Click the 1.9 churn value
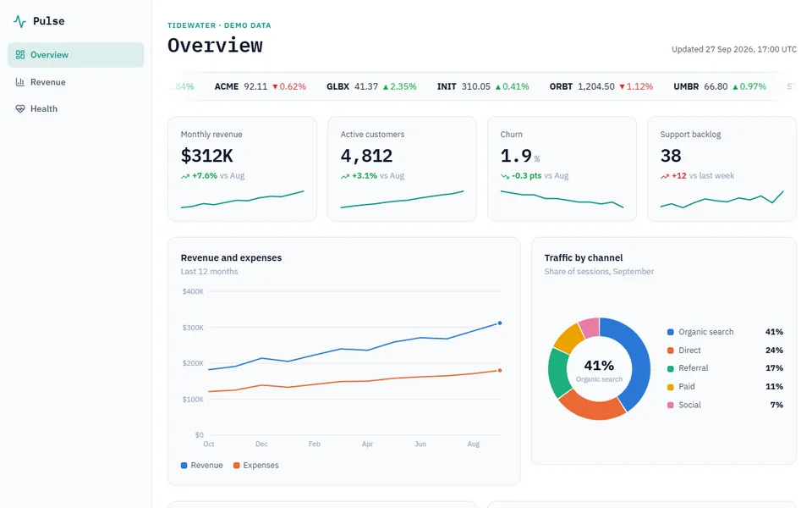The height and width of the screenshot is (508, 812). coord(516,156)
